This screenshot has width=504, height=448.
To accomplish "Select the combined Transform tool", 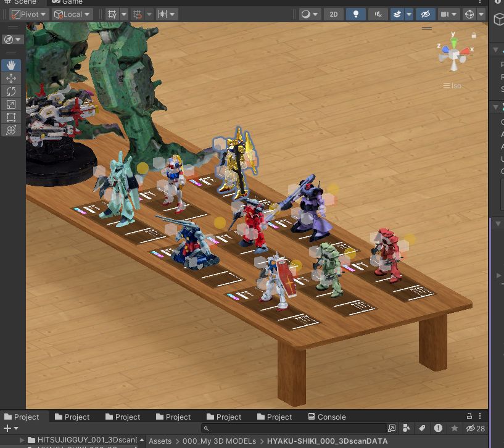I will (11, 130).
